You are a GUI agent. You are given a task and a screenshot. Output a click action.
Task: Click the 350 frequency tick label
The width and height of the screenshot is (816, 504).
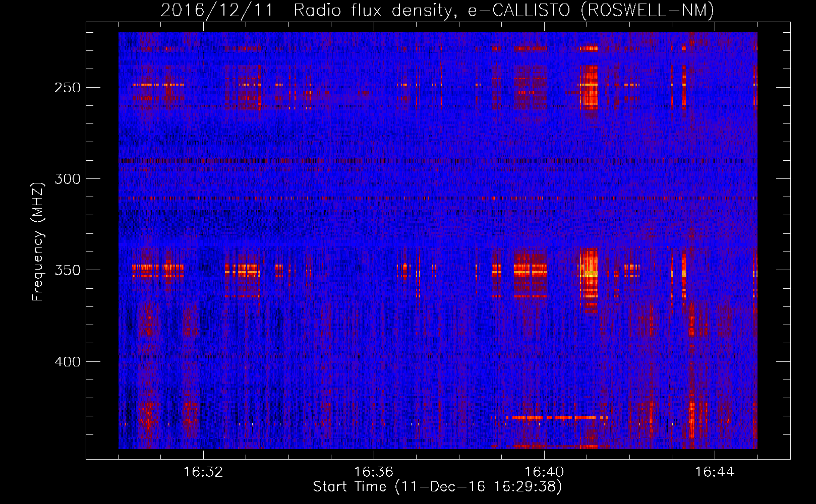click(x=68, y=271)
